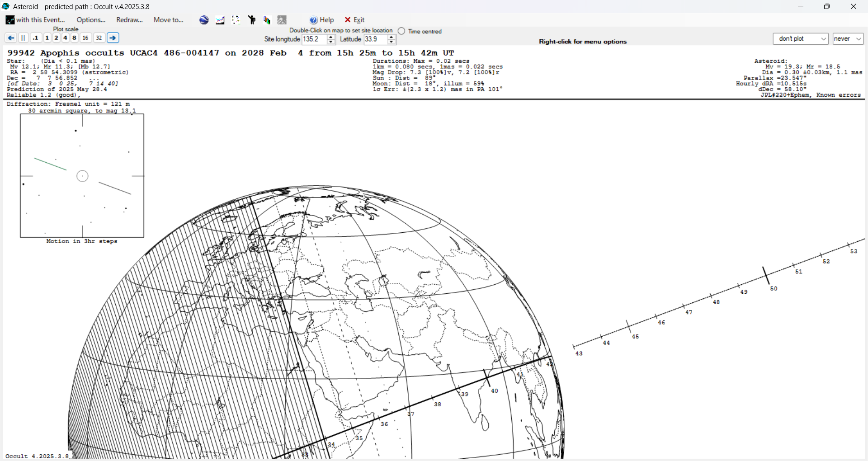Increase Site longitude with up spinner
Image resolution: width=868 pixels, height=461 pixels.
pyautogui.click(x=331, y=37)
